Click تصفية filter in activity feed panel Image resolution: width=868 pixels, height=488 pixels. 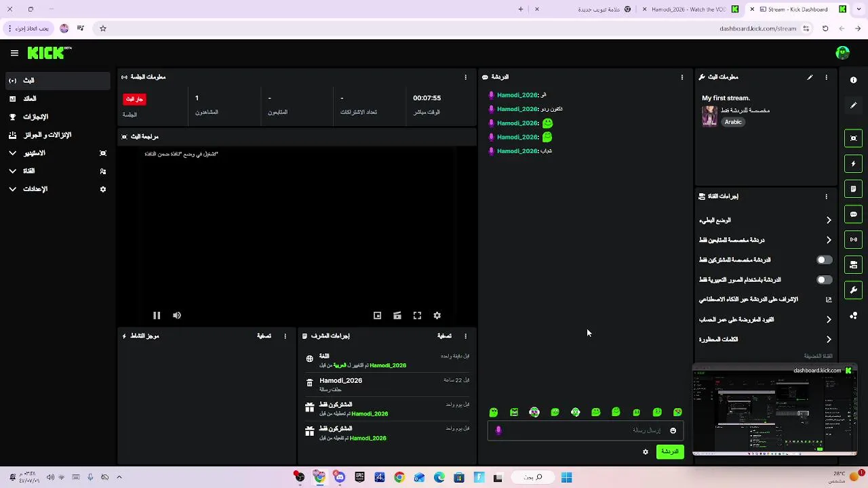(x=264, y=336)
